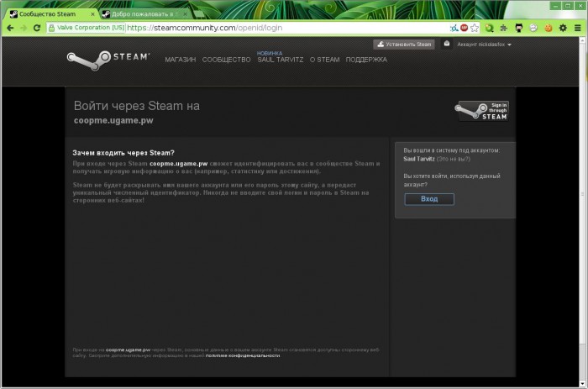Reload the page with the refresh icon
Image resolution: width=588 pixels, height=389 pixels.
[37, 28]
